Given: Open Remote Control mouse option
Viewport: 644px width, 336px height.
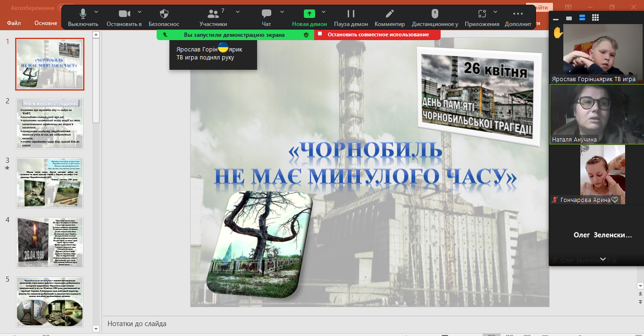Looking at the screenshot, I should 435,17.
